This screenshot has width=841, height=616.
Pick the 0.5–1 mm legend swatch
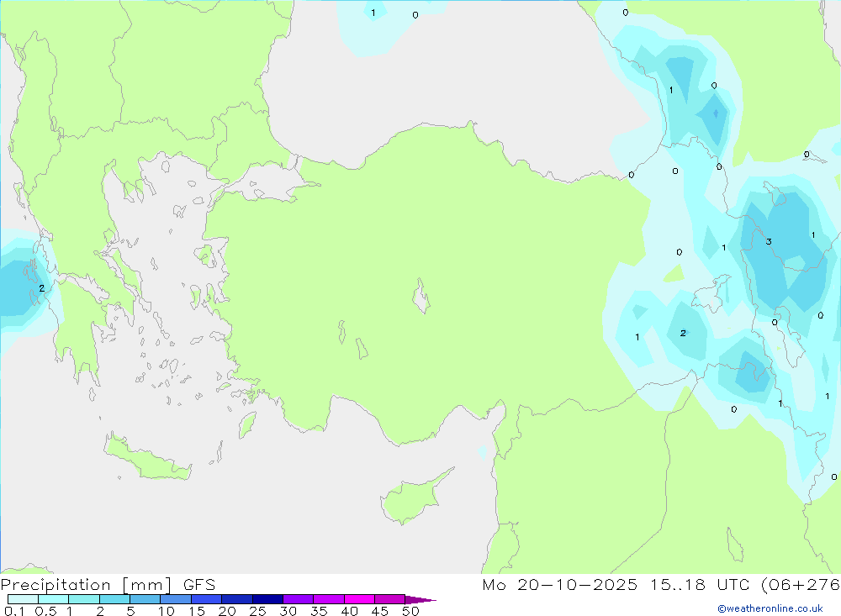point(54,599)
